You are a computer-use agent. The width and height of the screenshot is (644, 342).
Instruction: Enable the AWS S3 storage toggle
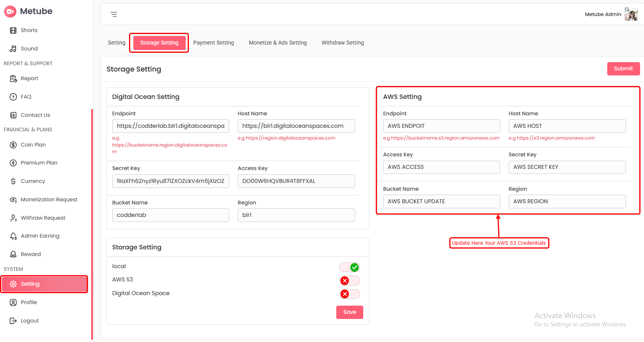(x=349, y=281)
